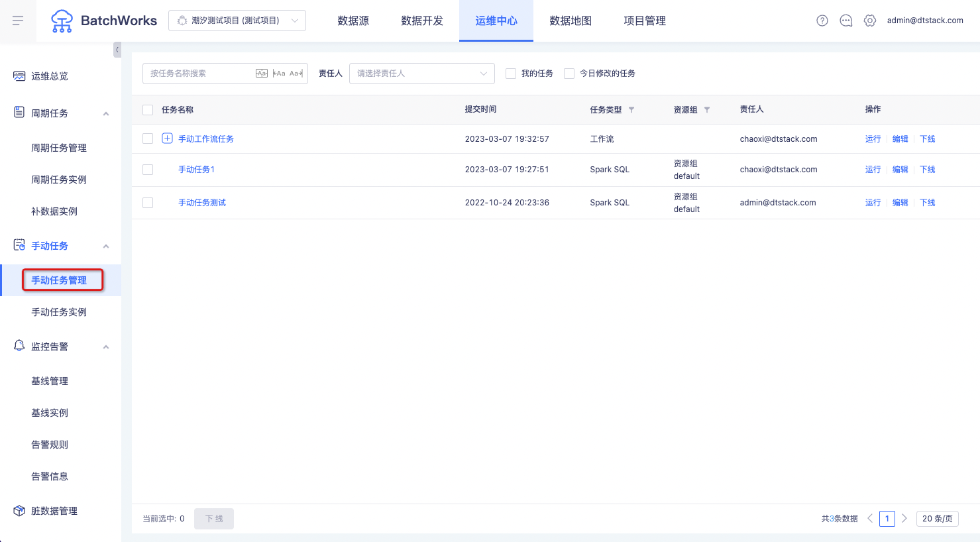Select the 手动任务测试 row checkbox
Viewport: 980px width, 542px height.
(x=148, y=203)
